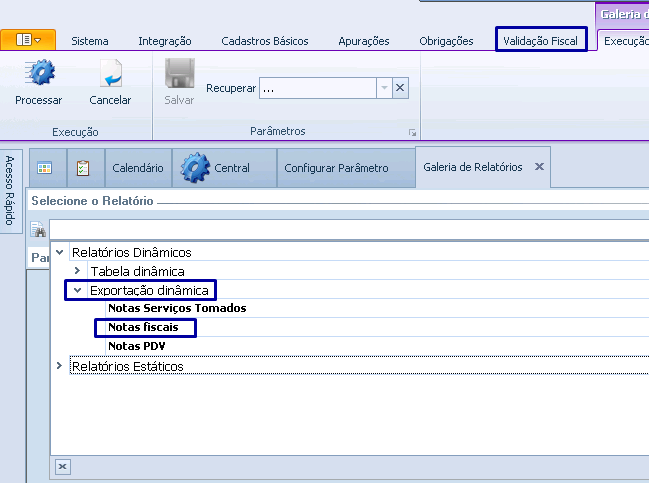Expand the Relatórios Estáticos node

(x=60, y=366)
